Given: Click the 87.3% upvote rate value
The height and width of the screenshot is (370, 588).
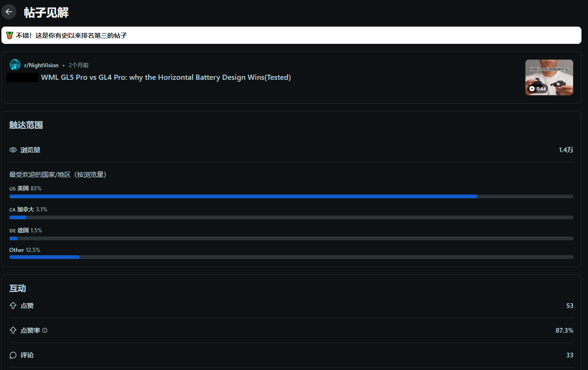Looking at the screenshot, I should (565, 330).
